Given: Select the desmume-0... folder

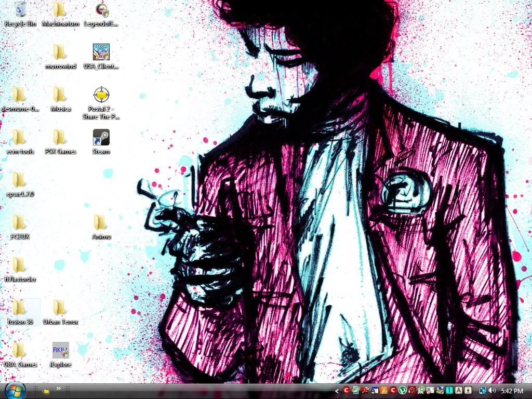Looking at the screenshot, I should pyautogui.click(x=20, y=99).
